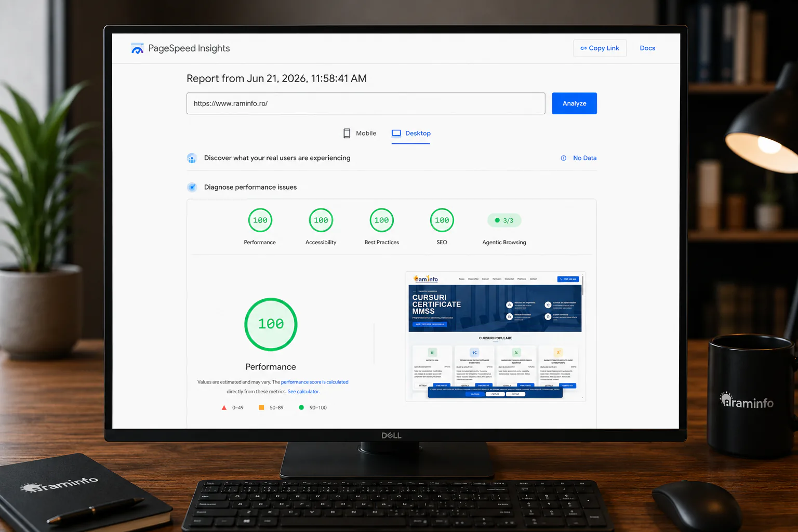798x532 pixels.
Task: Click Discover what your real users are experiencing
Action: pos(277,158)
